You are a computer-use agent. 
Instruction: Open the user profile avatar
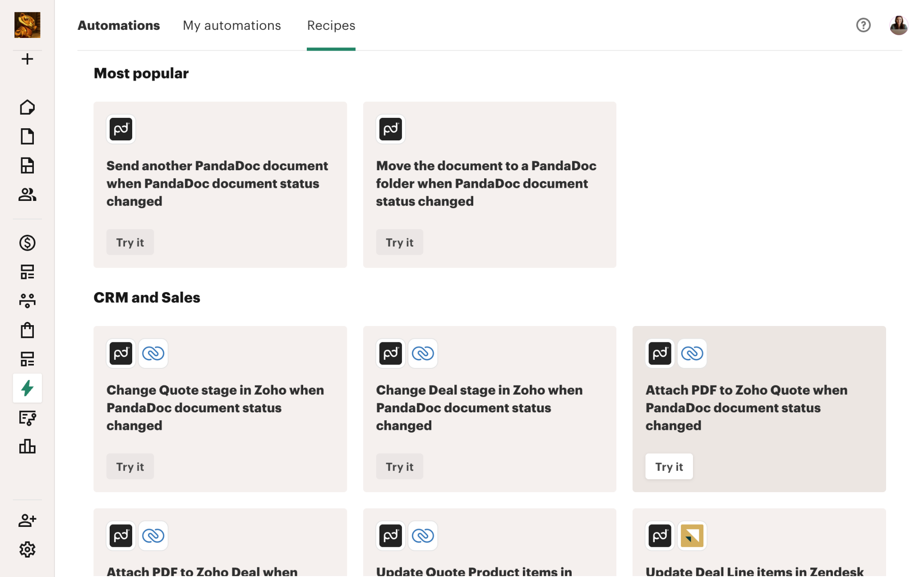point(898,25)
